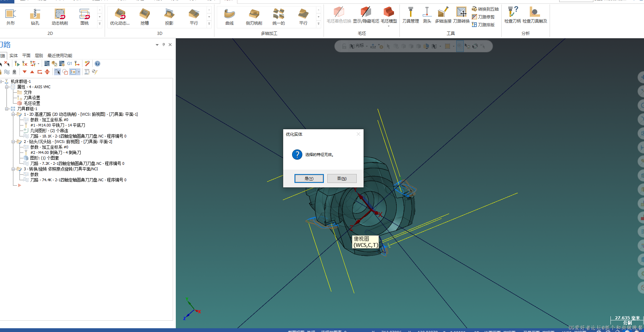Viewport: 644px width, 332px height.
Task: Select #1 - M14.00 平铣刀 tool entry
Action: click(58, 125)
